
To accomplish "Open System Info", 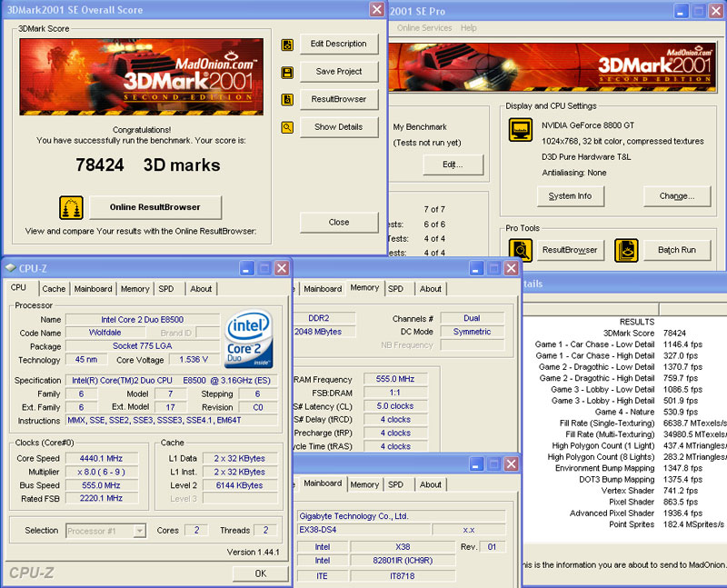I will (x=571, y=196).
